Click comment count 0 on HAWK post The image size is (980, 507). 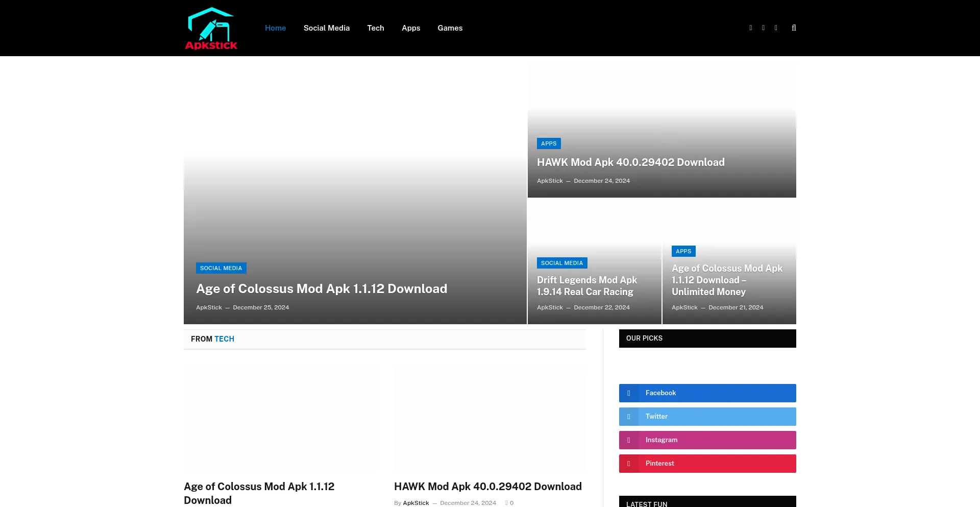click(509, 503)
